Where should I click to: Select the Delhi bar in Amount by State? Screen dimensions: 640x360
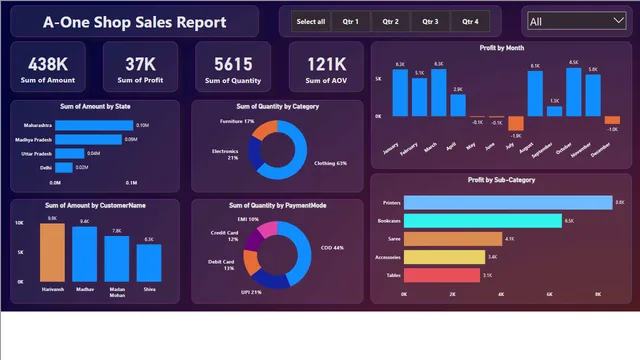tap(64, 167)
